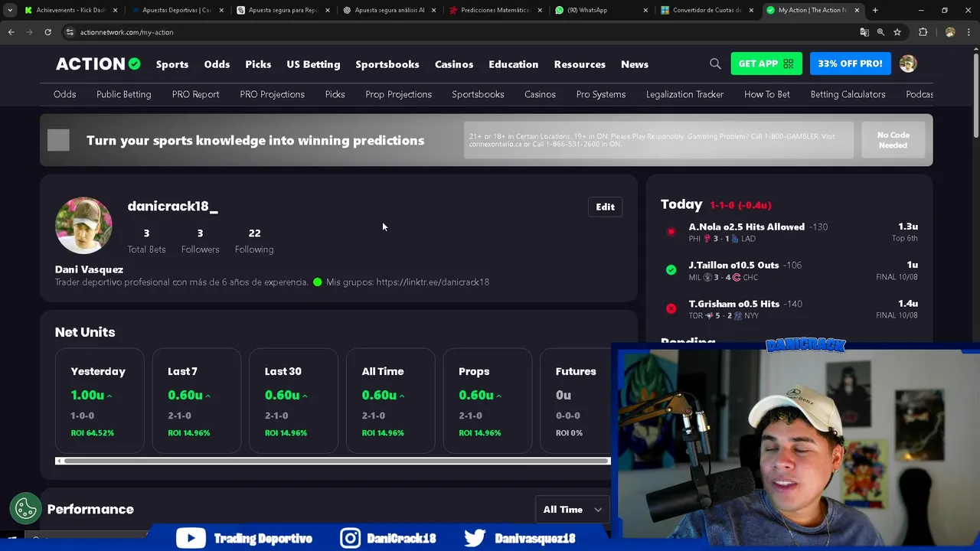Open the tab search dropdown arrow
This screenshot has width=980, height=551.
10,10
